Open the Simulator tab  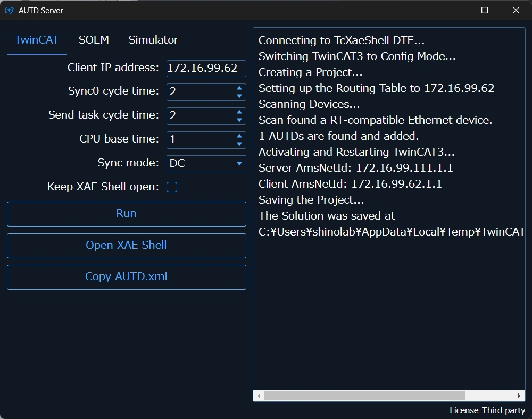[x=153, y=40]
